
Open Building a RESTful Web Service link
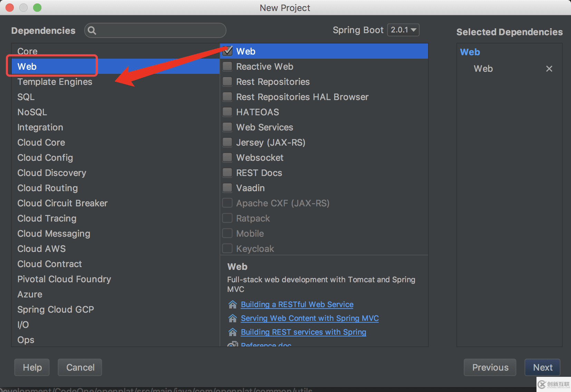pos(297,304)
